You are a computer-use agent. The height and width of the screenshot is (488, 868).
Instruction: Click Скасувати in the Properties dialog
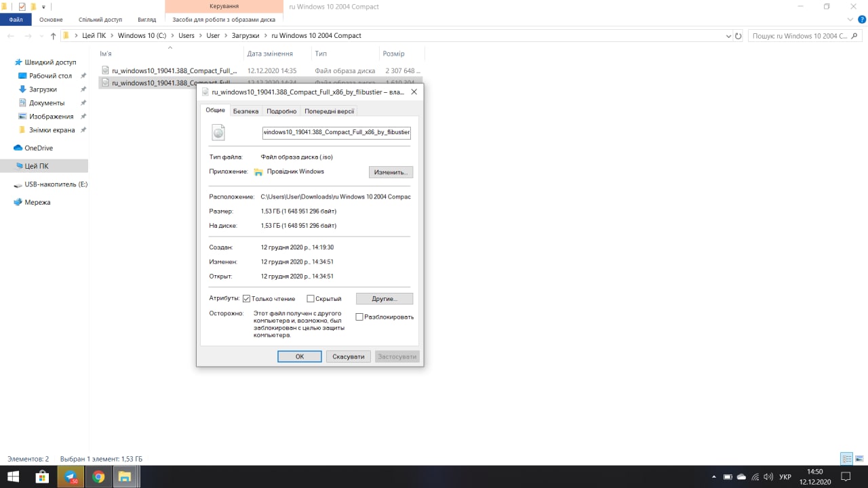[349, 357]
